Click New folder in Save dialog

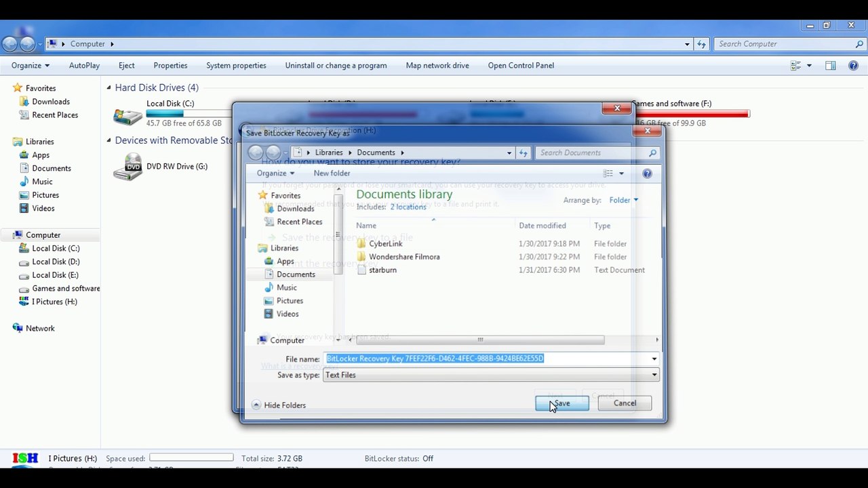332,173
